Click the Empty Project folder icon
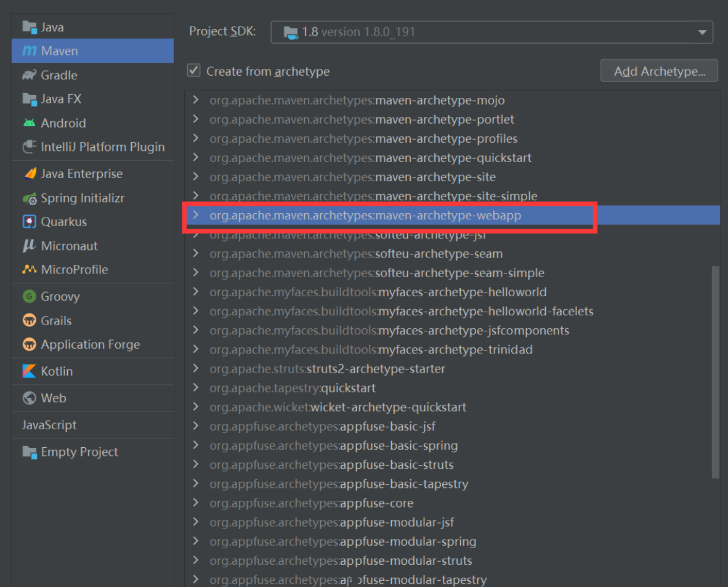728x587 pixels. (x=29, y=452)
